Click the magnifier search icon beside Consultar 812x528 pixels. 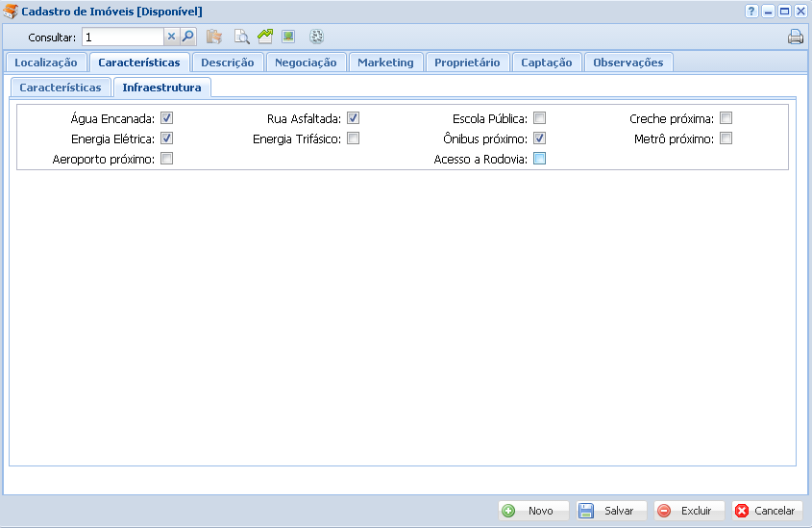click(x=188, y=37)
